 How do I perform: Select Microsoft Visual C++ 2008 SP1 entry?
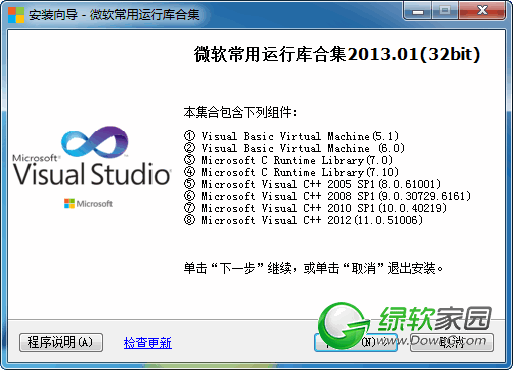[327, 196]
